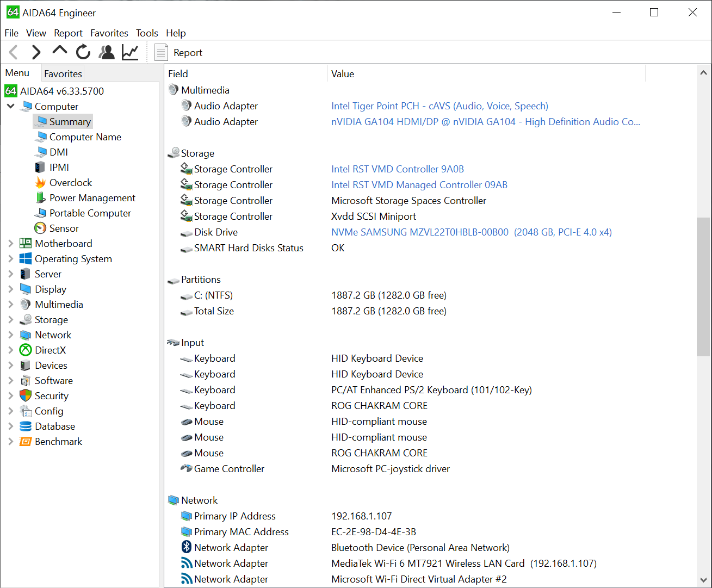
Task: Click the scrollbar up arrow
Action: pyautogui.click(x=703, y=72)
